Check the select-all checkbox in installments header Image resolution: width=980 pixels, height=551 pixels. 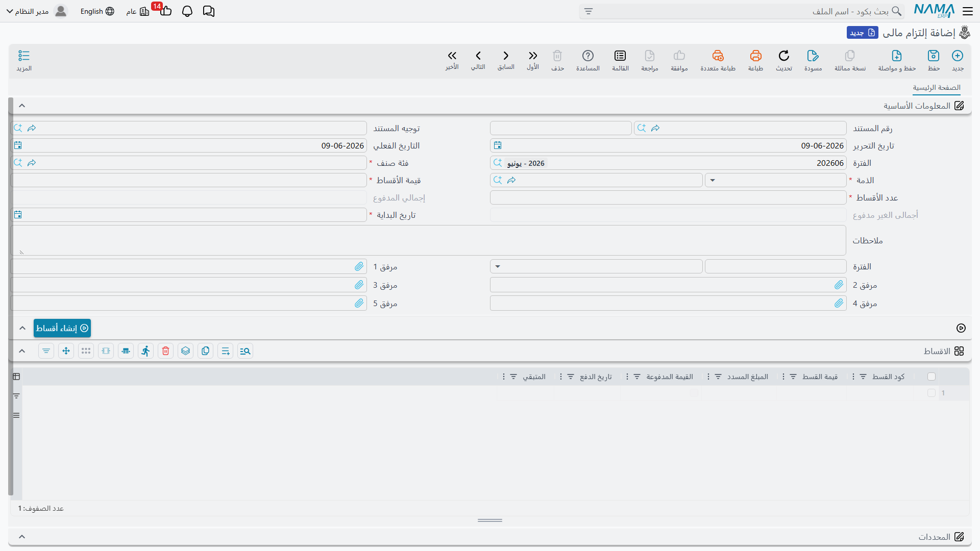click(932, 377)
